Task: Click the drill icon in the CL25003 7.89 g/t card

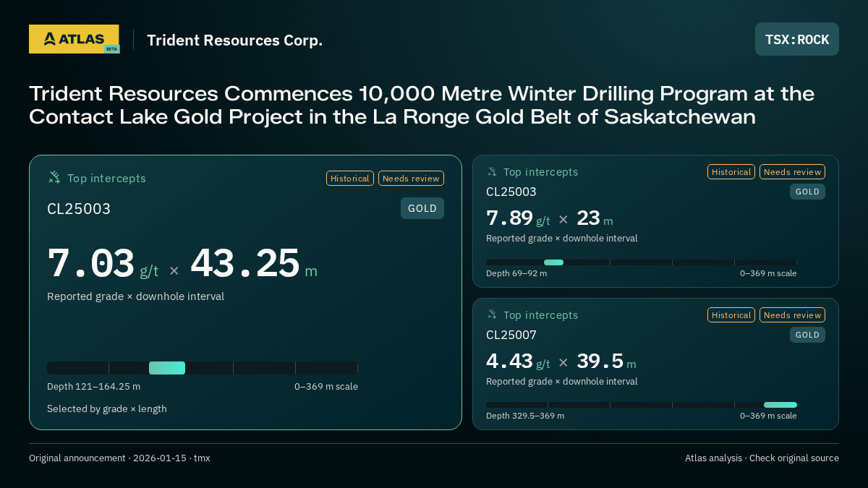Action: point(492,171)
